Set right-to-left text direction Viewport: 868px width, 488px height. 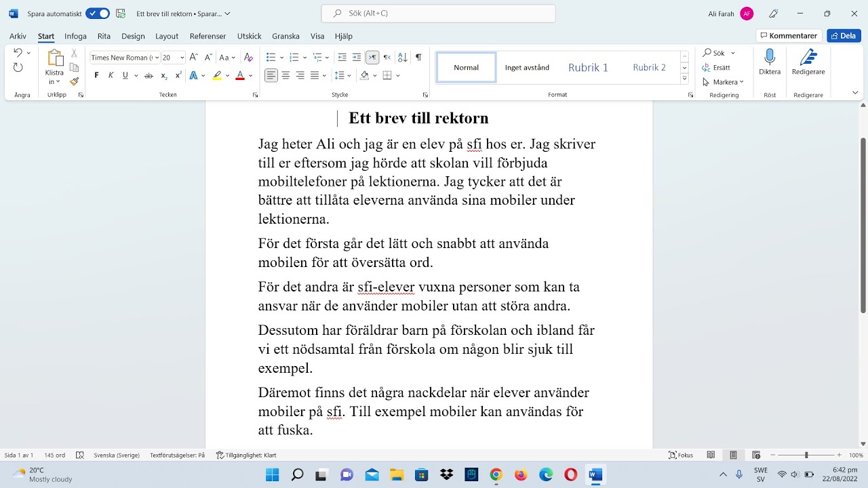pyautogui.click(x=387, y=58)
